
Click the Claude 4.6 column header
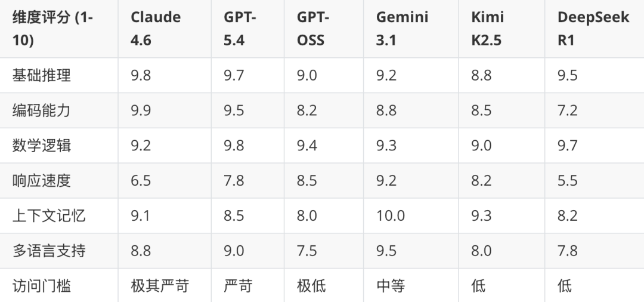[165, 29]
